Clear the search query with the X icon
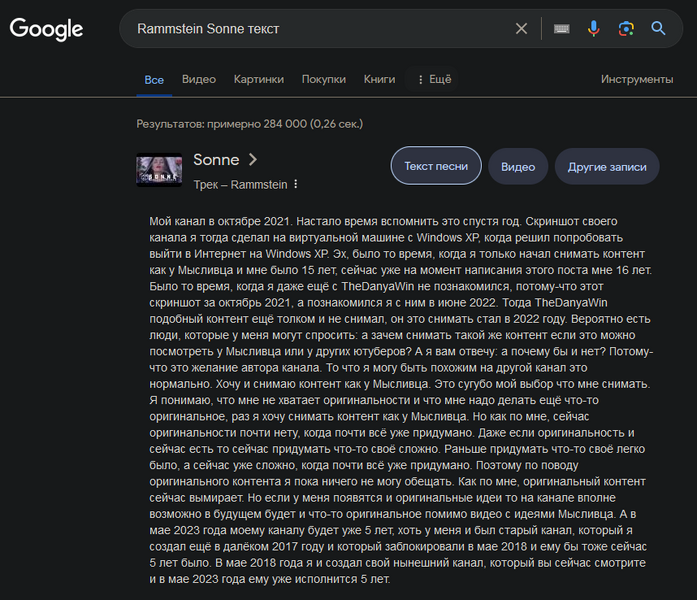 pyautogui.click(x=521, y=29)
